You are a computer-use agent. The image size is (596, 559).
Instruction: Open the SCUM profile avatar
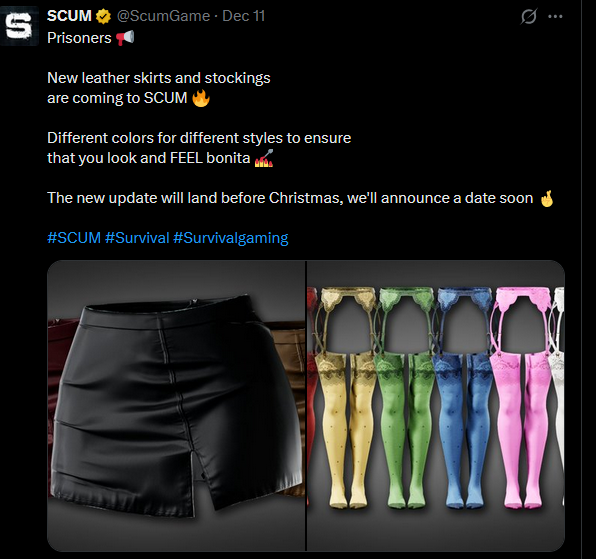pyautogui.click(x=19, y=26)
